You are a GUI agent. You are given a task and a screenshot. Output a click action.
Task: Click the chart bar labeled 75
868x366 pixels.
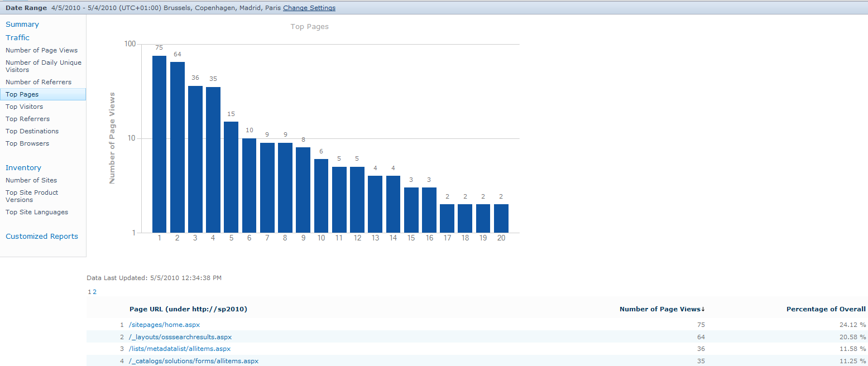159,144
